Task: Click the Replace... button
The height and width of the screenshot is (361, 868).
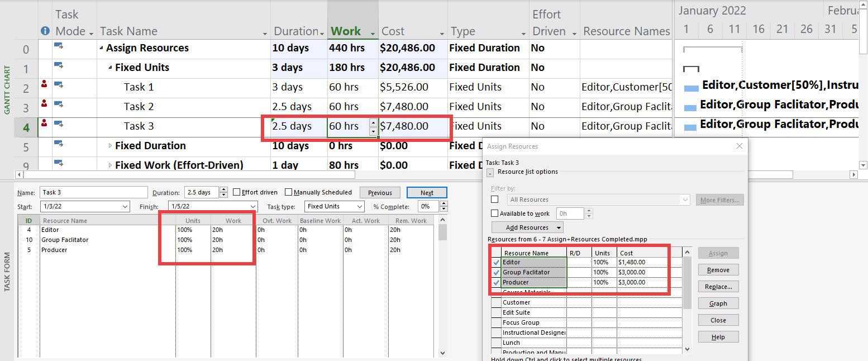Action: click(718, 287)
